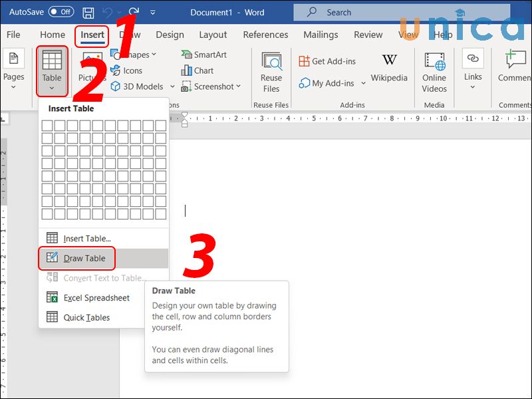Insert 3D Models
The width and height of the screenshot is (532, 399).
[x=138, y=86]
